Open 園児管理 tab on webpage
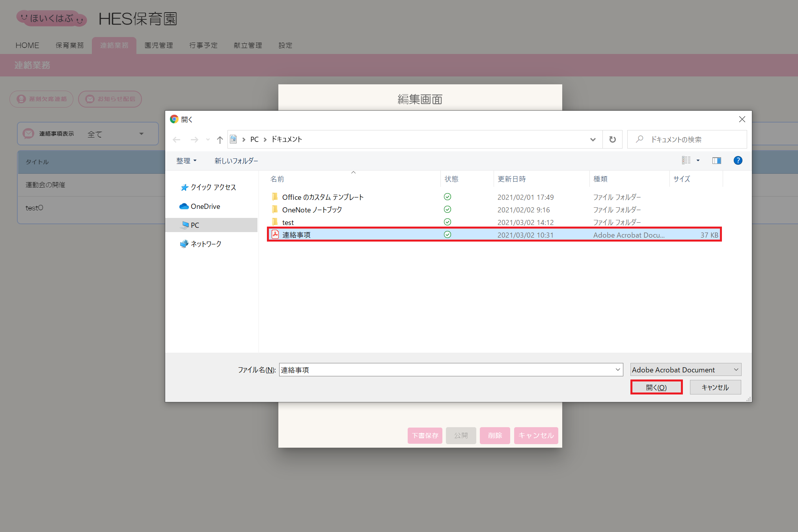The height and width of the screenshot is (532, 798). pos(159,45)
